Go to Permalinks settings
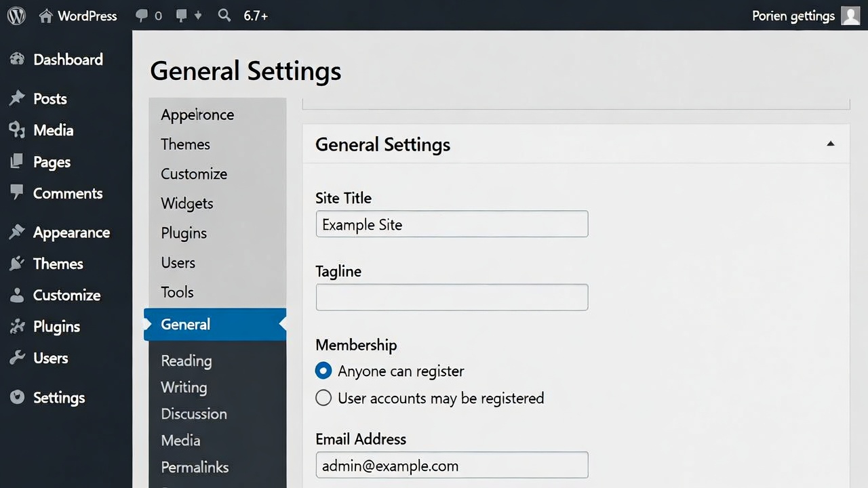The width and height of the screenshot is (868, 488). 195,468
